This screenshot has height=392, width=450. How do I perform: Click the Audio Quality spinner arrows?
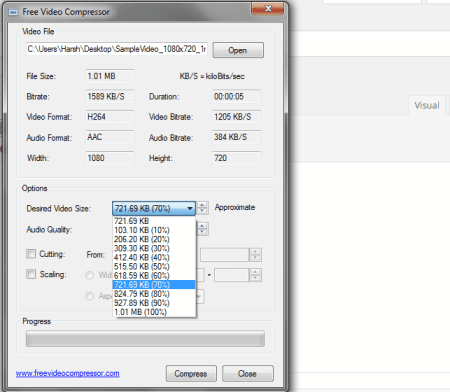point(202,229)
